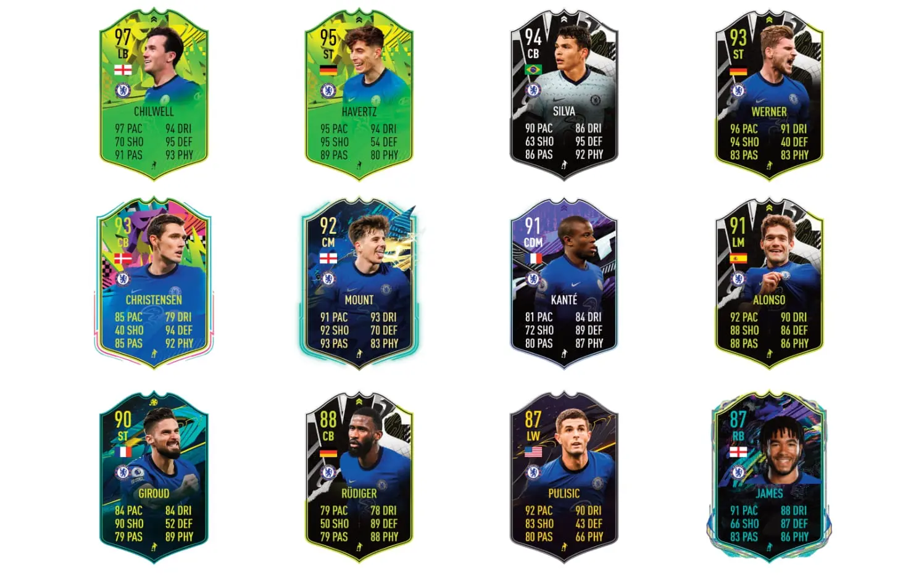Click the England flag on Chilwell's card
The height and width of the screenshot is (583, 924).
coord(123,70)
